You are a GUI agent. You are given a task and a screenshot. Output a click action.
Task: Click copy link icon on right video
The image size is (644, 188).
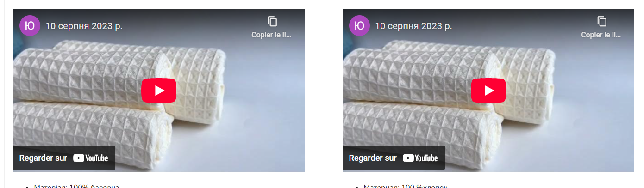[602, 21]
